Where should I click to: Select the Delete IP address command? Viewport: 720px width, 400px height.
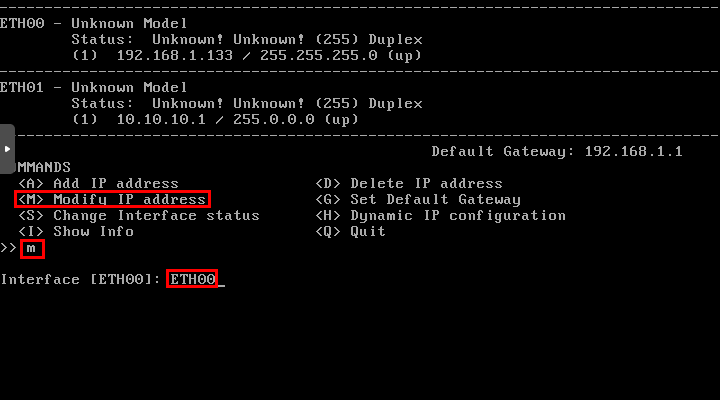pos(409,183)
